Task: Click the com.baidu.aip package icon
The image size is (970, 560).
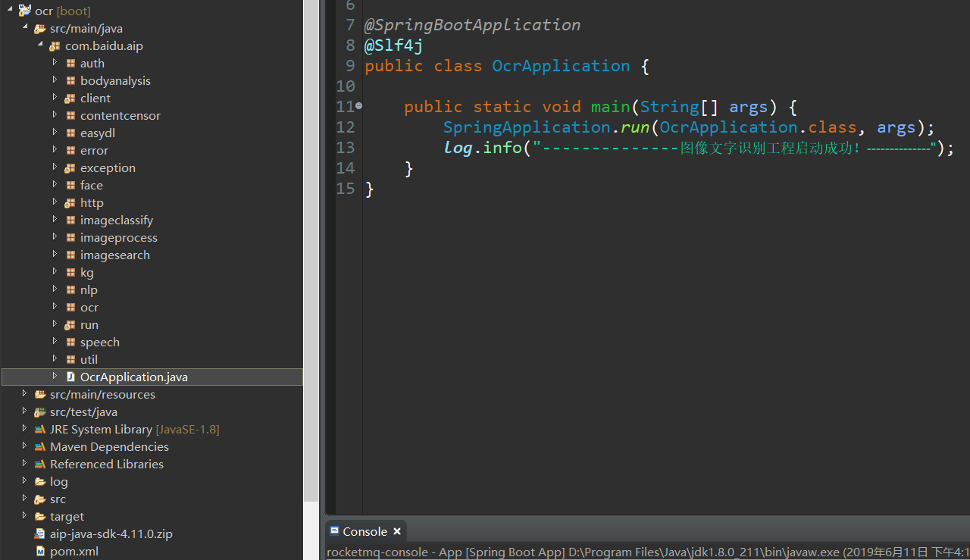Action: (55, 46)
